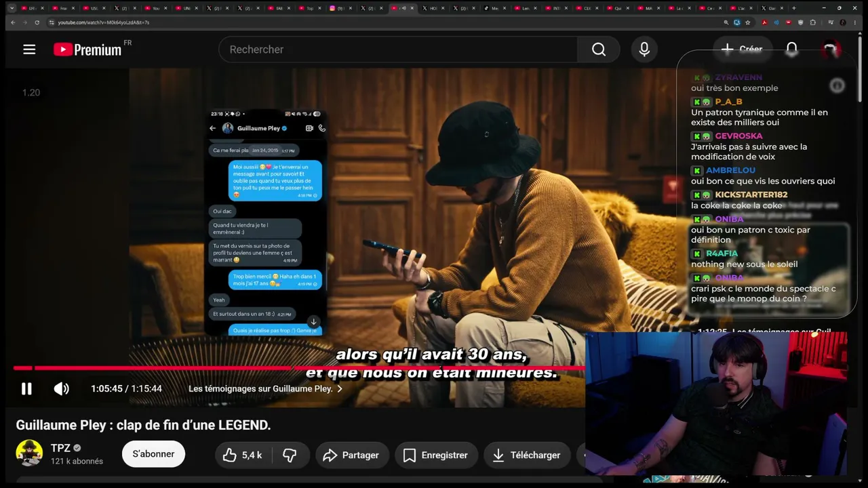Open the YouTube guide hamburger menu
Screen dimensions: 868x488
(x=29, y=49)
